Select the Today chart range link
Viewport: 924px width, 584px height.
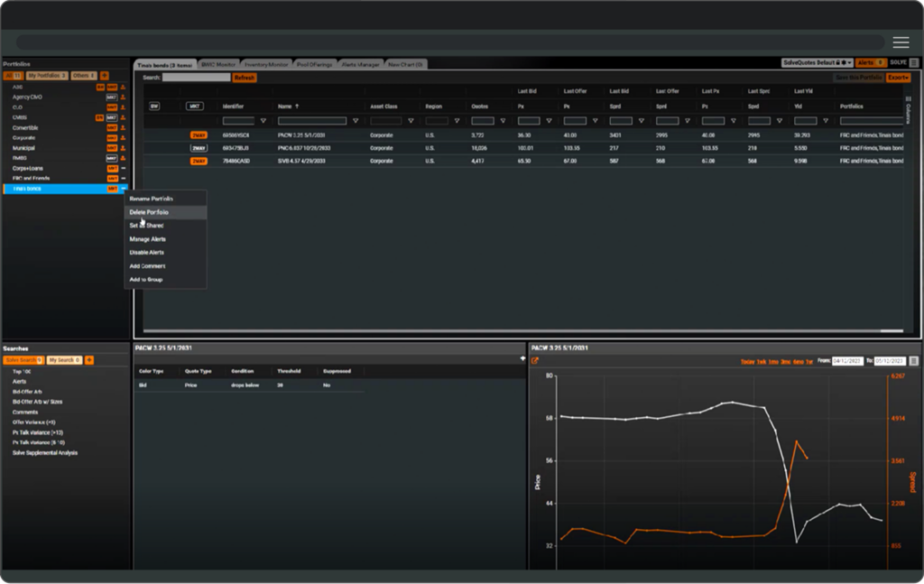click(747, 361)
